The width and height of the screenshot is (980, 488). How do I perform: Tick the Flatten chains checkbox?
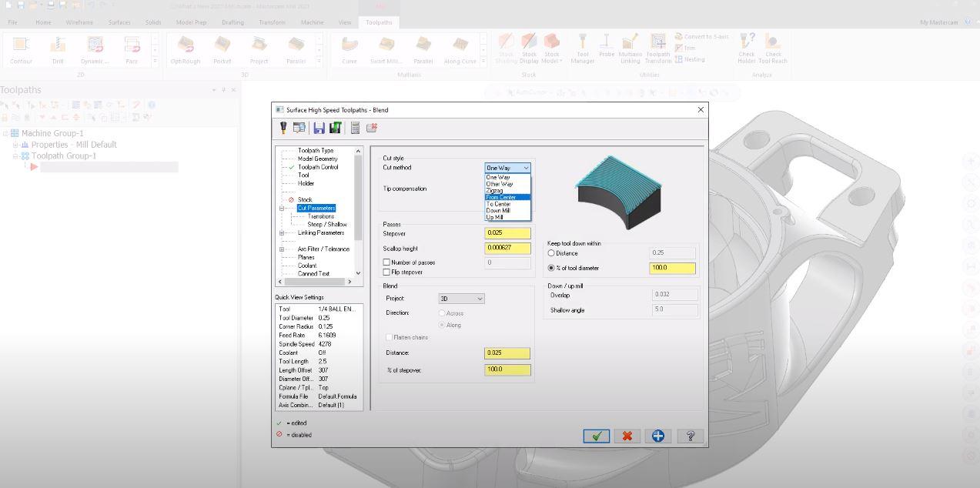(x=389, y=337)
